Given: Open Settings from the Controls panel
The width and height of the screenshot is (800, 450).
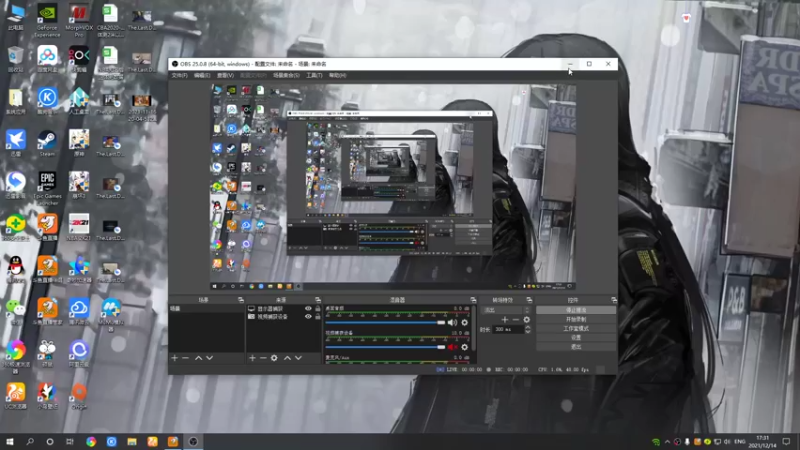Looking at the screenshot, I should tap(576, 338).
